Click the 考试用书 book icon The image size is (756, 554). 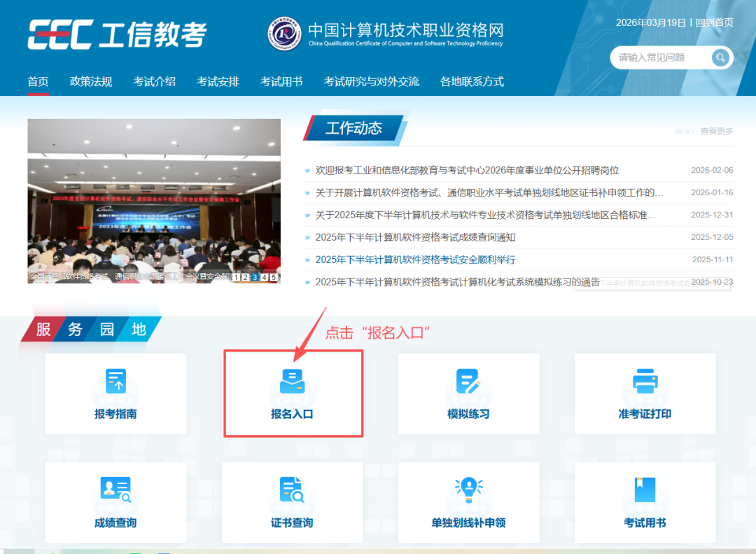(645, 490)
